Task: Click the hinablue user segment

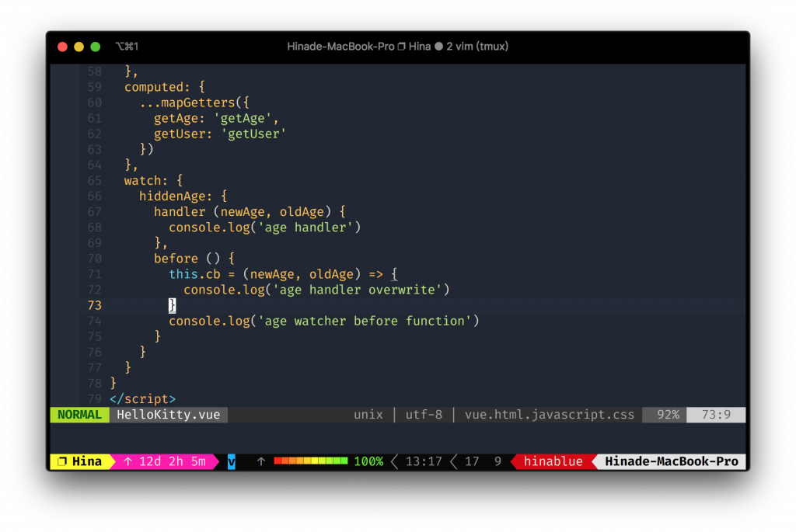Action: [553, 461]
